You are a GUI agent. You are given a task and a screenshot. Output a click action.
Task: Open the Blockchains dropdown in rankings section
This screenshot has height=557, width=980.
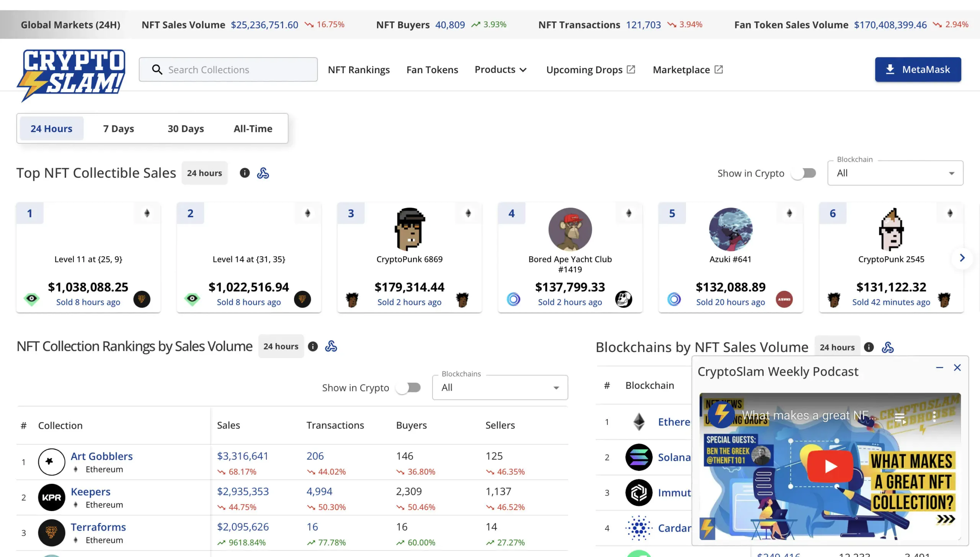click(x=500, y=388)
